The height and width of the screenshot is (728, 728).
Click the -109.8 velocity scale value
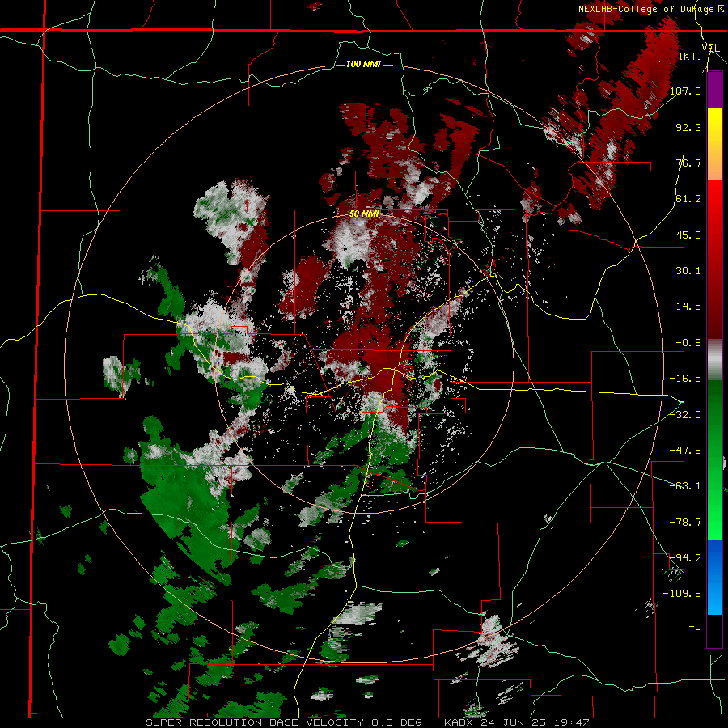click(x=682, y=594)
